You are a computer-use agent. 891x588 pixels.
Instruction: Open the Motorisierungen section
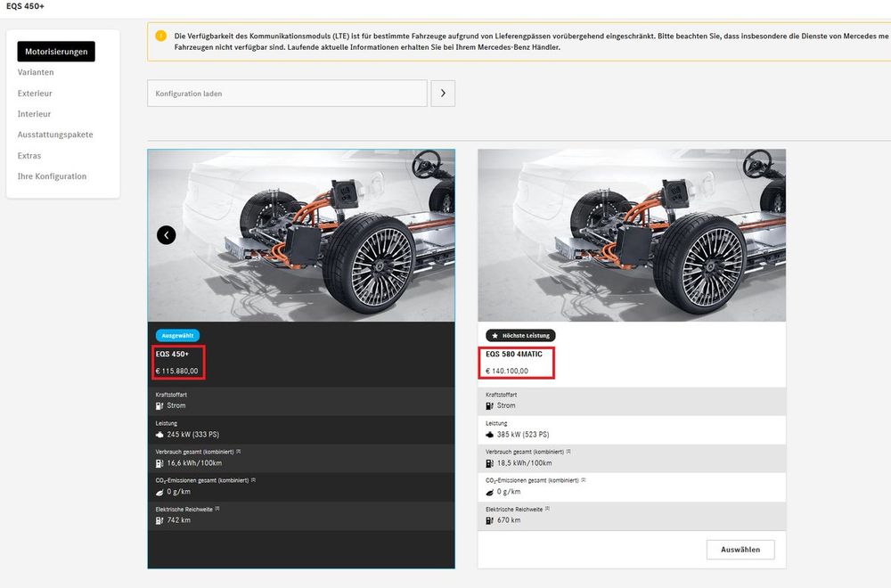pyautogui.click(x=56, y=51)
